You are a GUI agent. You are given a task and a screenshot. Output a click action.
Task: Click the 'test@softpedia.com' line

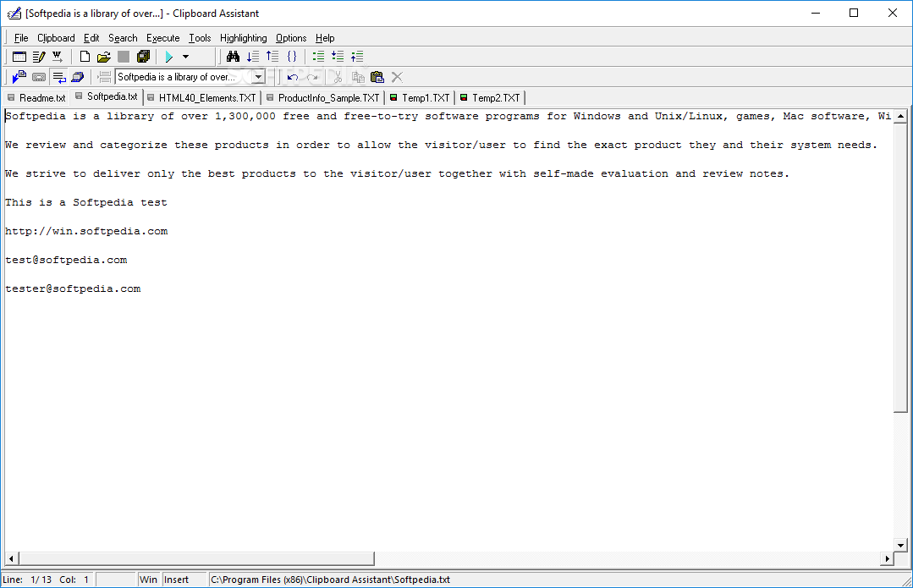click(x=66, y=260)
